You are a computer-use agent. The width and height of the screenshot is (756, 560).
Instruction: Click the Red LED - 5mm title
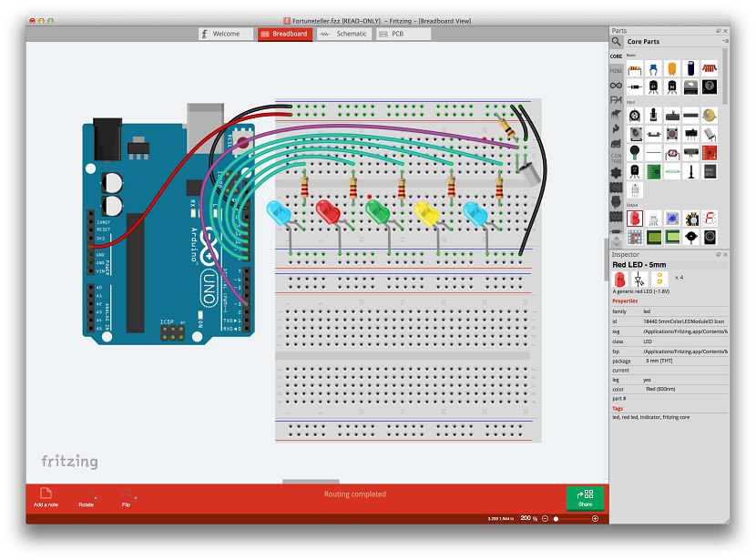pyautogui.click(x=639, y=265)
